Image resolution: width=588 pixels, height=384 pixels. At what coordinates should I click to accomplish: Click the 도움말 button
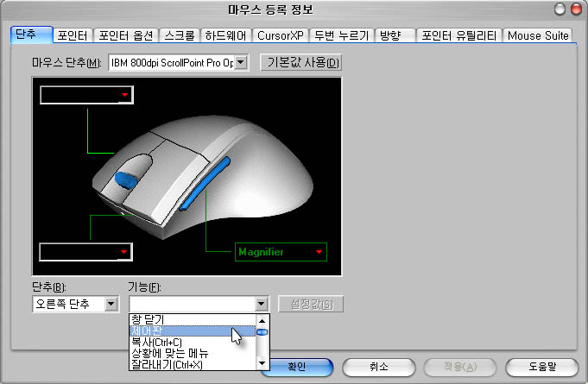pos(542,367)
